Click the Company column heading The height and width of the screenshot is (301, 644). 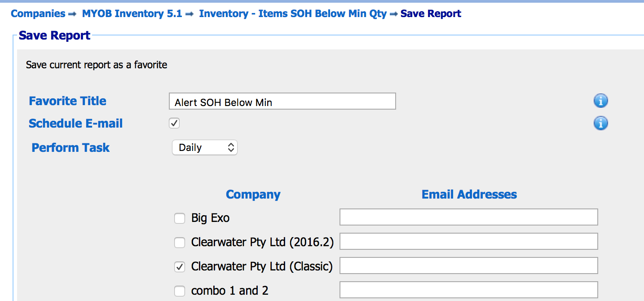pos(253,195)
